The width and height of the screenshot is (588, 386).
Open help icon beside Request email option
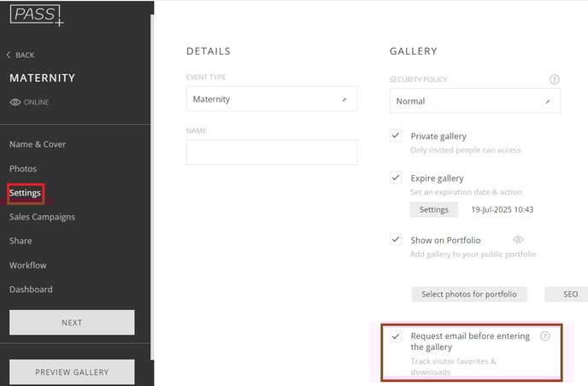tap(545, 336)
